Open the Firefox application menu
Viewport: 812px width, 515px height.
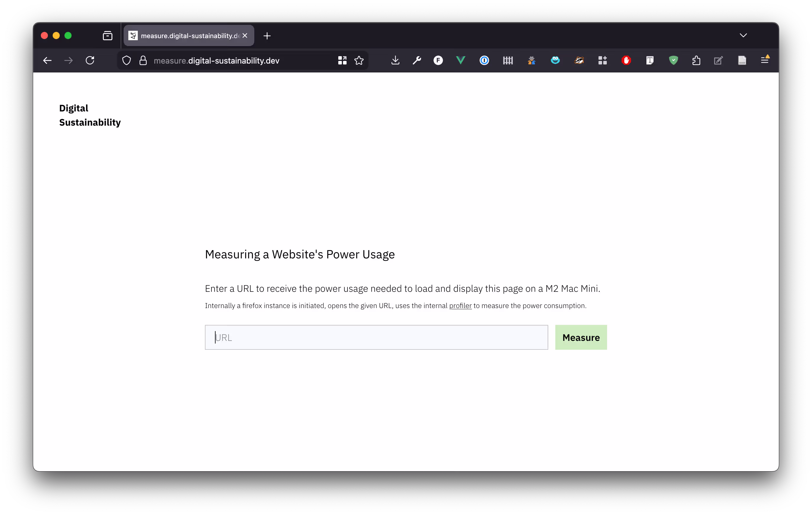[x=765, y=60]
